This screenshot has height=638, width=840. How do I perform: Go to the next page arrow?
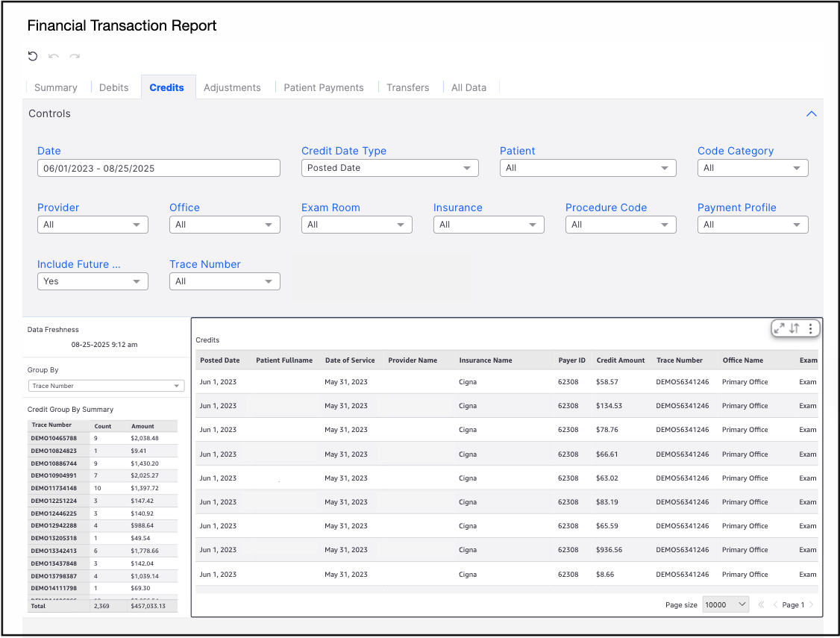[x=812, y=604]
